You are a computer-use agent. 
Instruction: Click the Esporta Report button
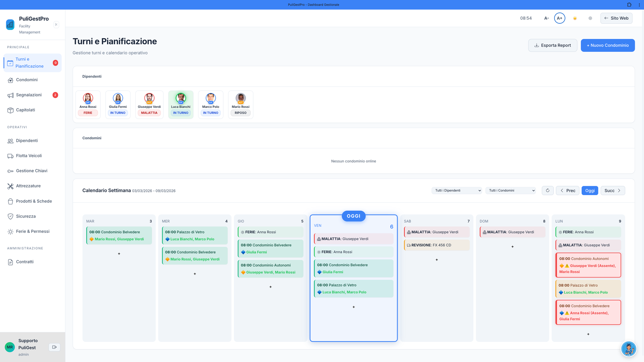pyautogui.click(x=553, y=45)
